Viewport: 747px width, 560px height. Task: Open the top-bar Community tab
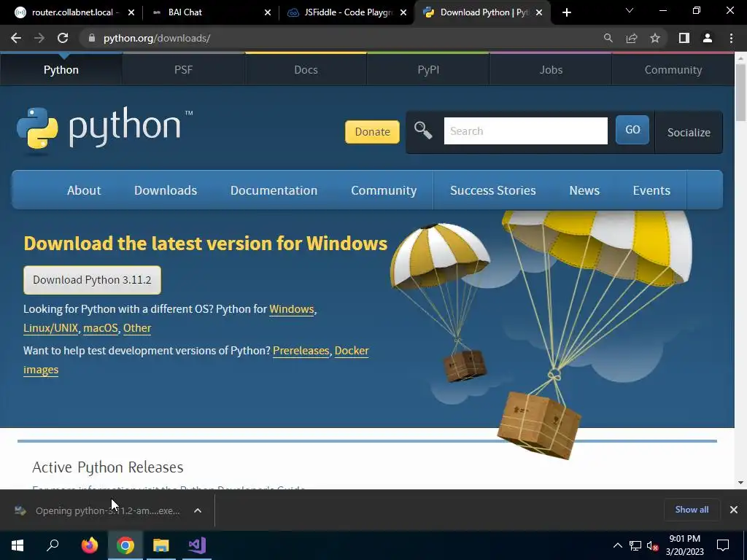pos(673,70)
